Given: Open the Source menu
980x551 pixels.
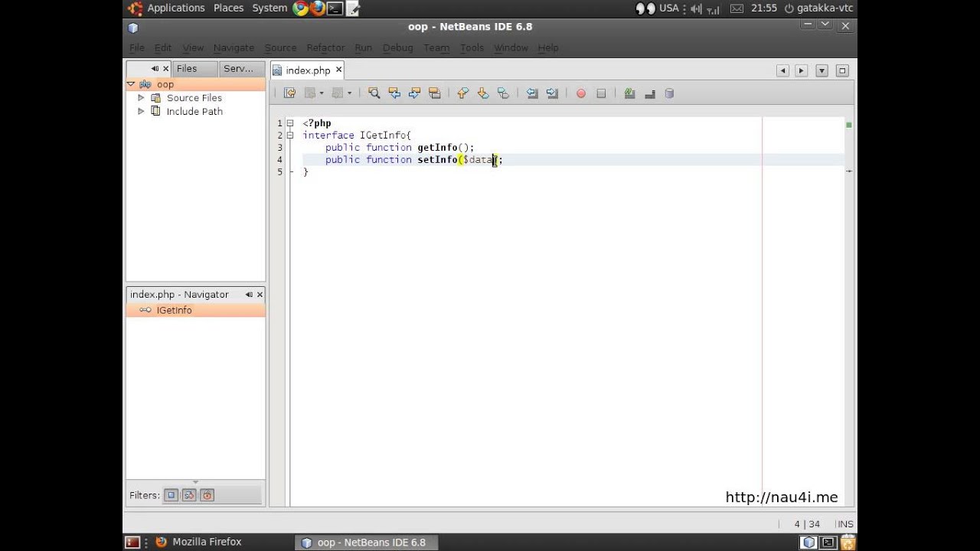Looking at the screenshot, I should (x=280, y=47).
